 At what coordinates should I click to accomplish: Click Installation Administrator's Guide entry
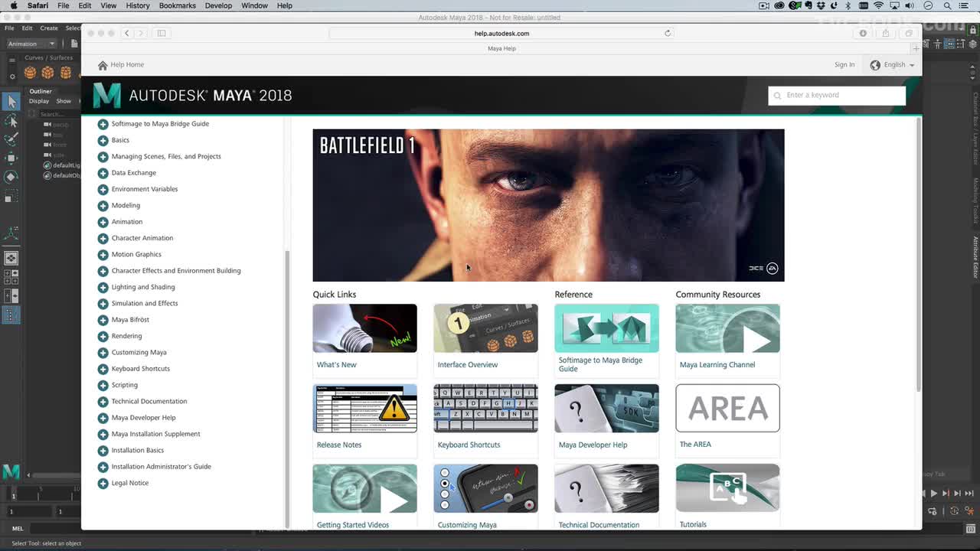[162, 467]
